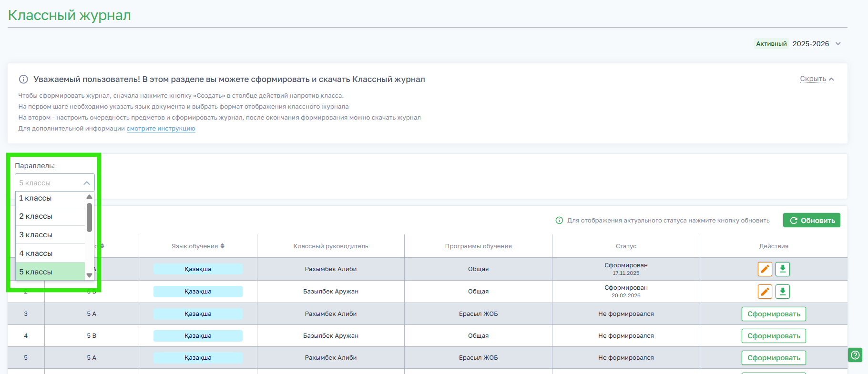Download journal formed on 20.02.2026

point(782,292)
